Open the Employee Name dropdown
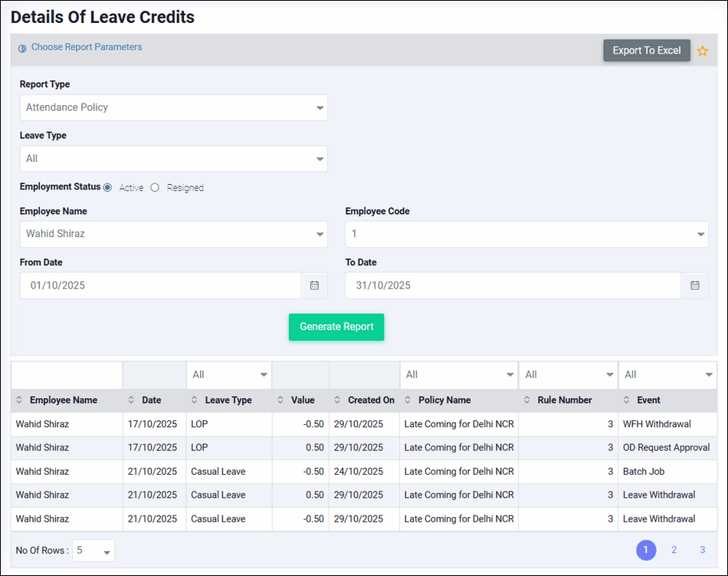The width and height of the screenshot is (728, 576). [173, 234]
